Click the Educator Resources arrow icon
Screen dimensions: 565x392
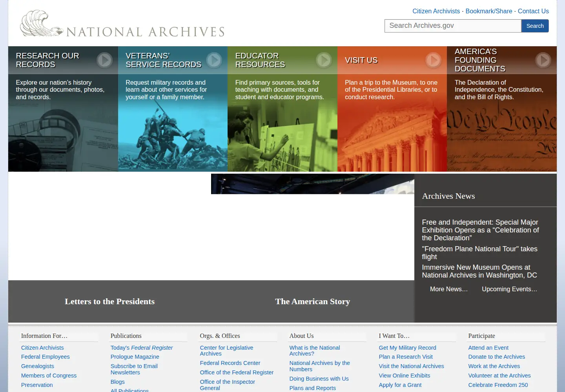324,60
